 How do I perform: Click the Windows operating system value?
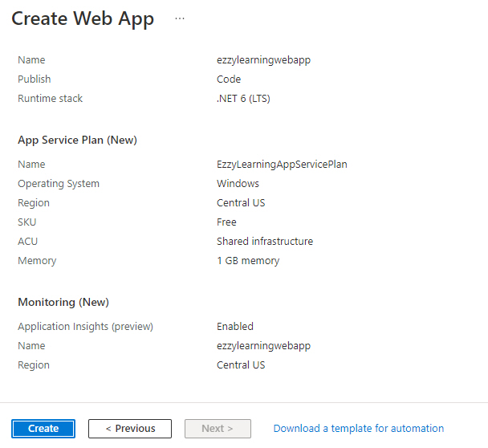point(238,184)
